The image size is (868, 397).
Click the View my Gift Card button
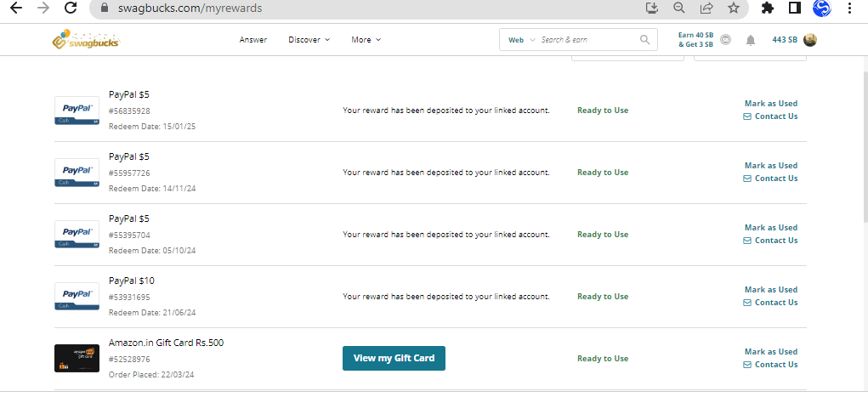pos(394,358)
